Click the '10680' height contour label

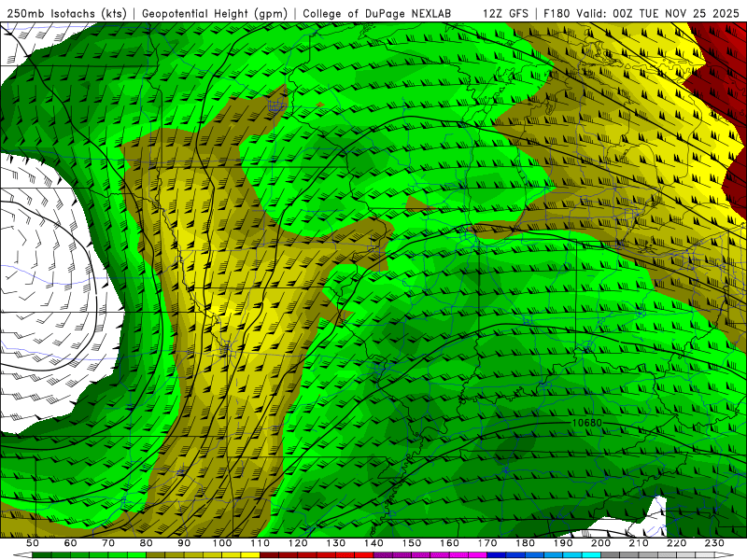pyautogui.click(x=587, y=423)
